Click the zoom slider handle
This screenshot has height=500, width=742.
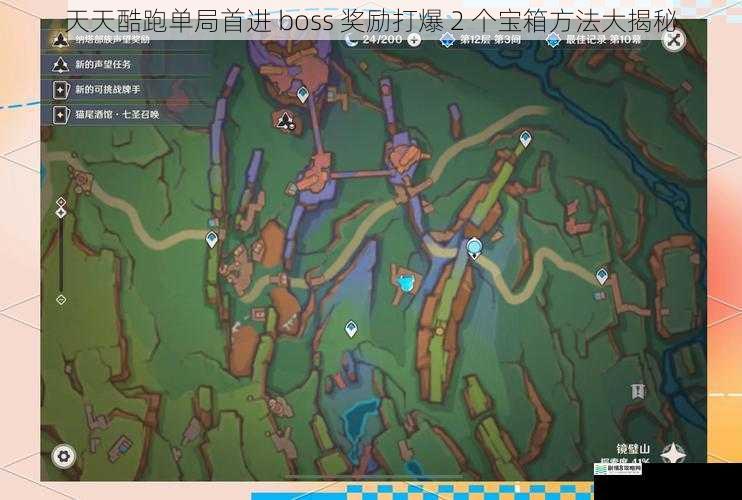click(61, 213)
